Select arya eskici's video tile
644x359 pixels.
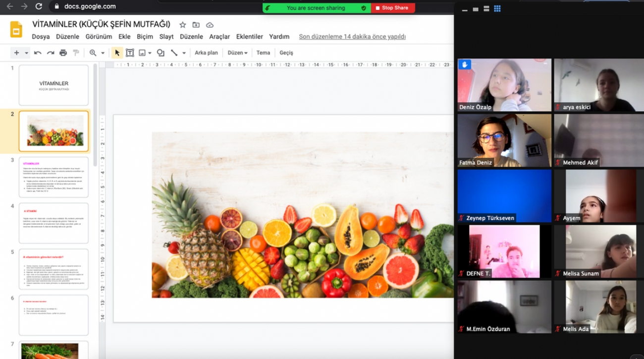point(599,85)
